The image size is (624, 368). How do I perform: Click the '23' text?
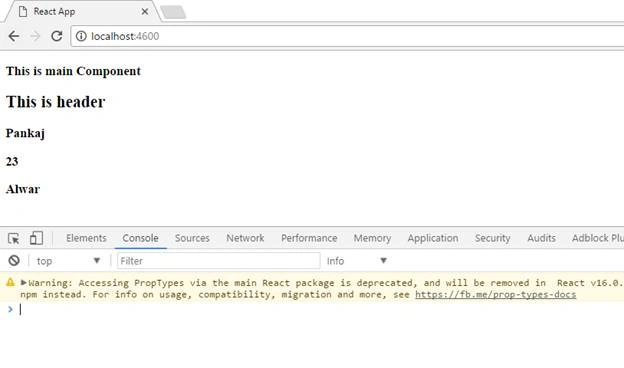tap(12, 162)
